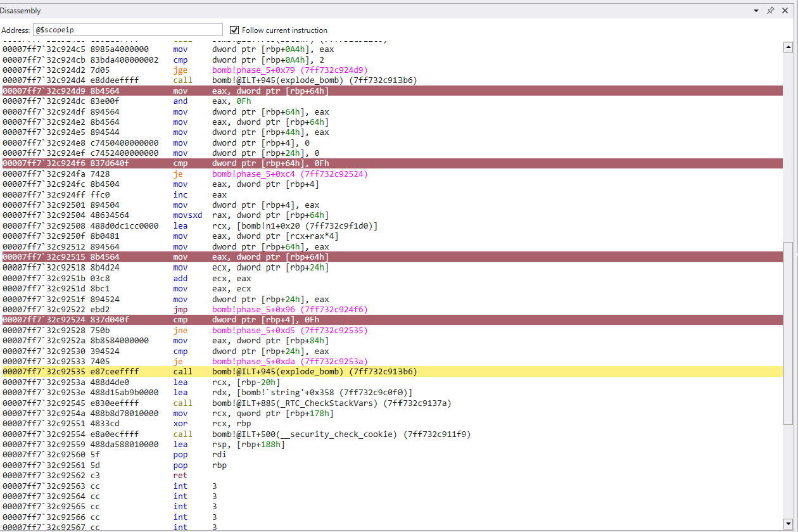Uncheck Follow current instruction checkbox
This screenshot has height=532, width=798.
tap(234, 30)
